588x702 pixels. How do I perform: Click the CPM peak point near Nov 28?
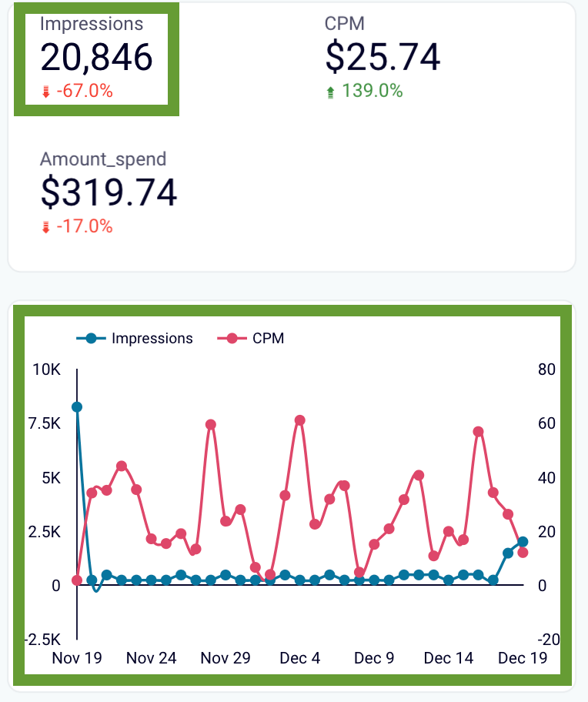pos(211,424)
